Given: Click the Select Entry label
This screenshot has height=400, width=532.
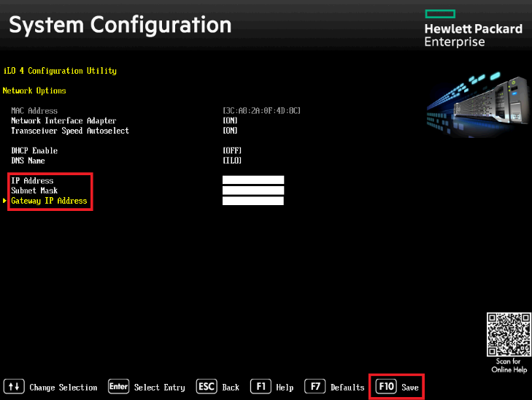Looking at the screenshot, I should [160, 388].
